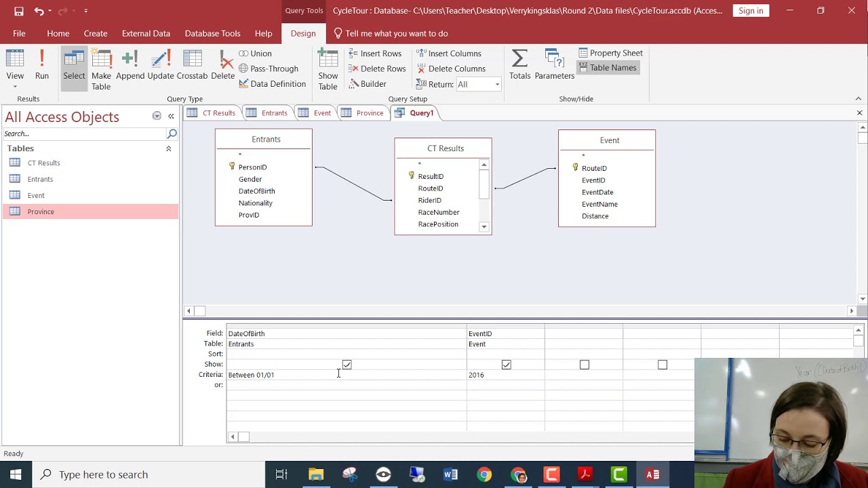
Task: Click the Undo icon in title bar
Action: pyautogui.click(x=39, y=11)
